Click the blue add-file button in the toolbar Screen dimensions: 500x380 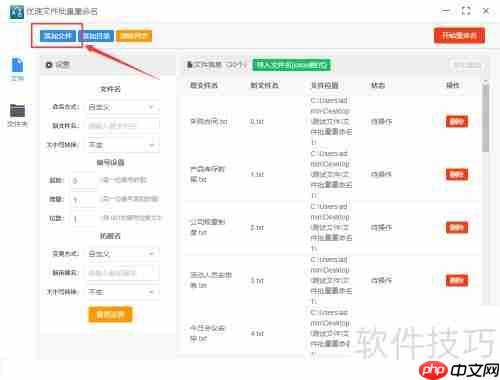[58, 36]
